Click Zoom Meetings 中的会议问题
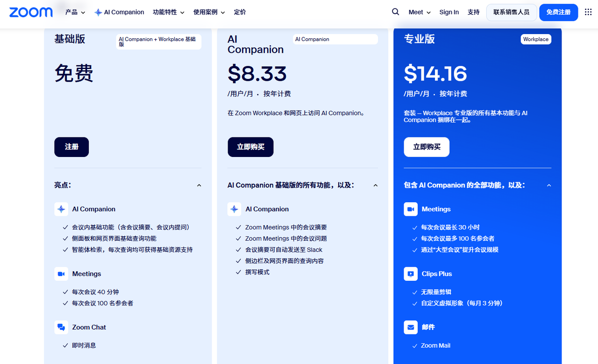Screen dimensions: 598x364 click(286, 239)
